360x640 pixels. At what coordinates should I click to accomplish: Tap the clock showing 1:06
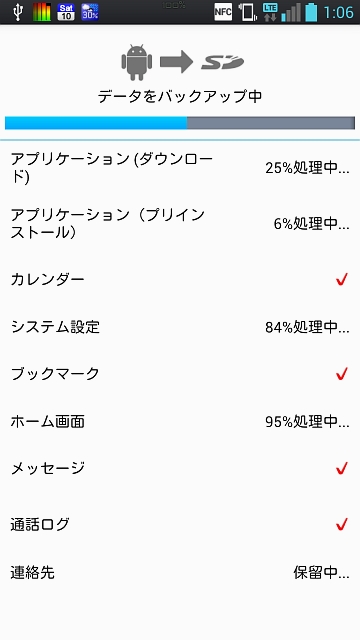338,13
